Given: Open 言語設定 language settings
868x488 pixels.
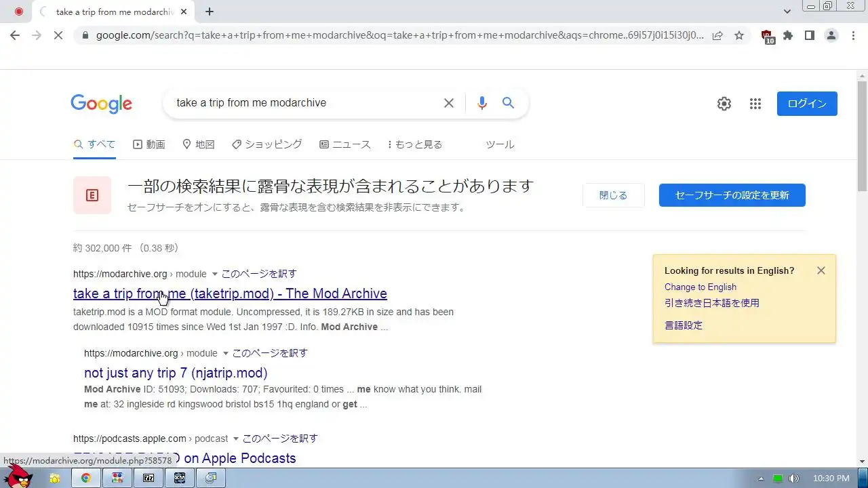Looking at the screenshot, I should click(684, 325).
